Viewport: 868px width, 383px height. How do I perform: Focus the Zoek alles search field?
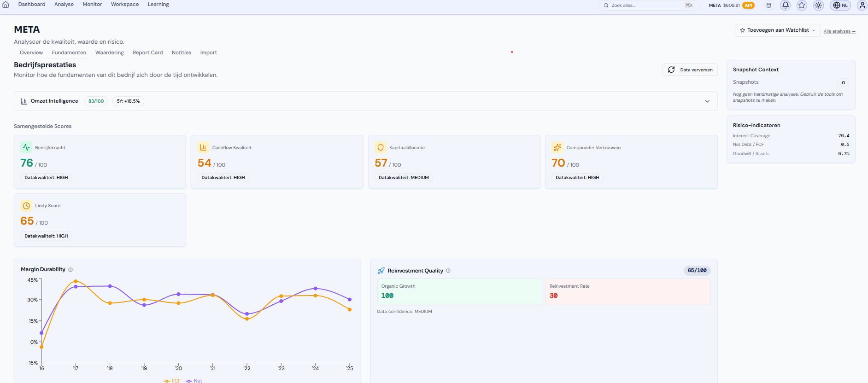tap(649, 6)
